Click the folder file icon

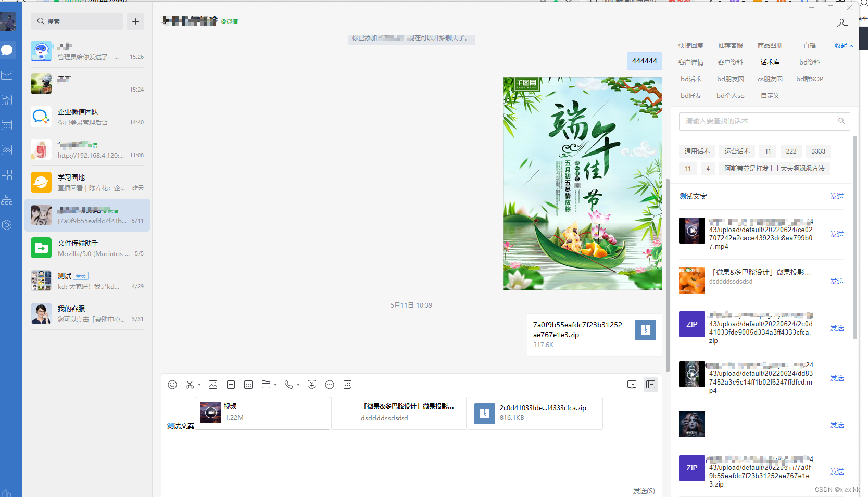pyautogui.click(x=266, y=385)
